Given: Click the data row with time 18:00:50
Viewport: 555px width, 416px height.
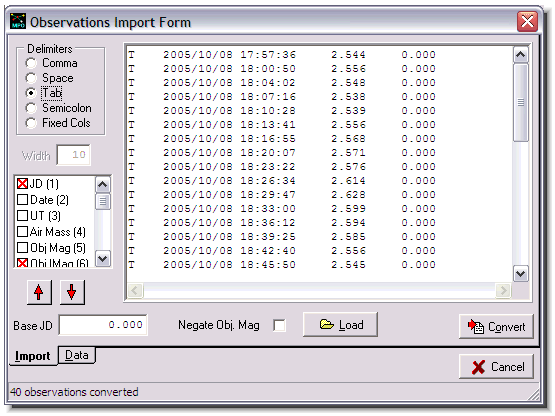Looking at the screenshot, I should coord(282,69).
